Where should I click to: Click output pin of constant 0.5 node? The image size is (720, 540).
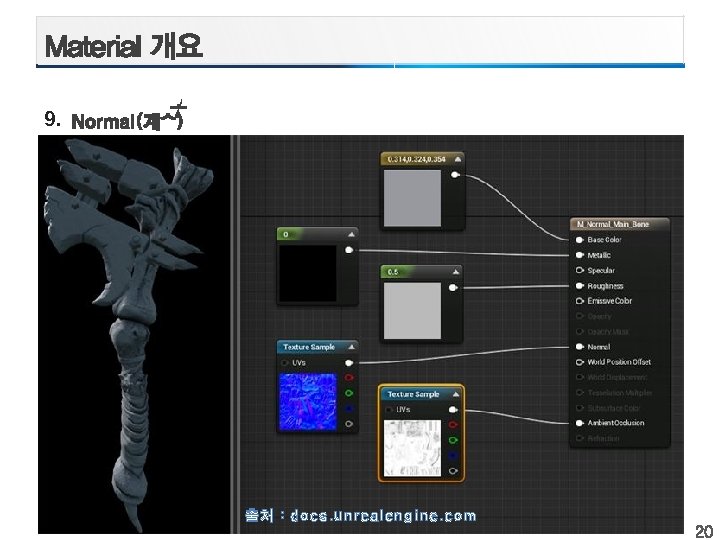[453, 287]
